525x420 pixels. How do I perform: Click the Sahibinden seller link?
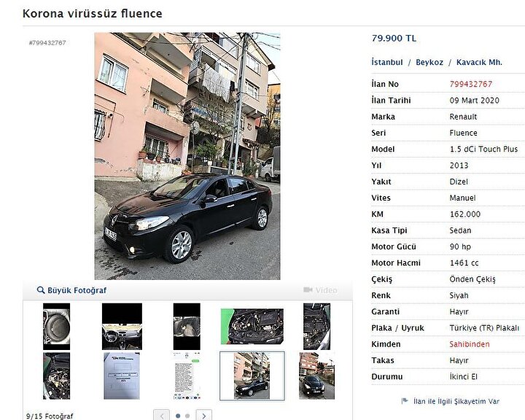[x=470, y=344]
